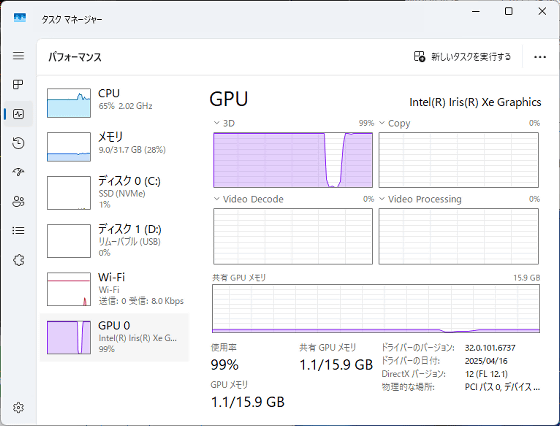
Task: Open the Services page puzzle icon
Action: tap(18, 260)
